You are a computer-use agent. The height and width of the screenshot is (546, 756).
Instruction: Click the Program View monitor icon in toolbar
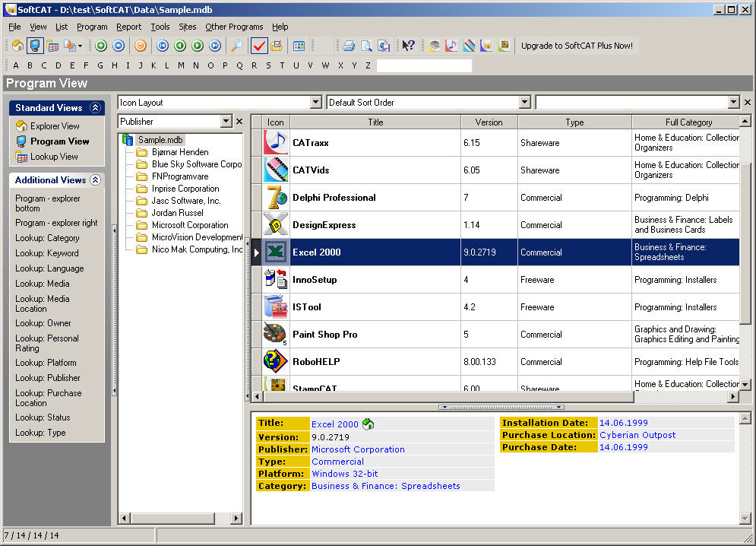click(x=35, y=46)
